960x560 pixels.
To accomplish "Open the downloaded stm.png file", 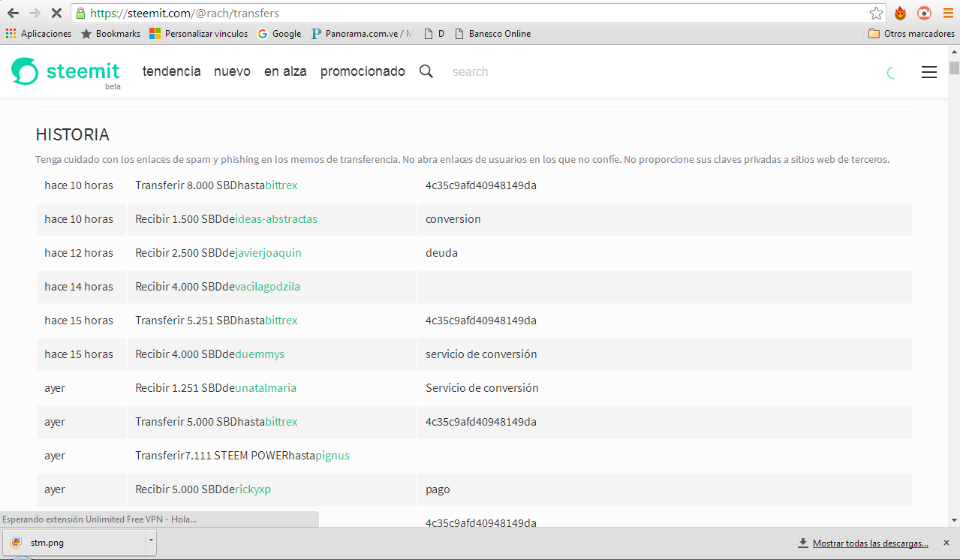I will click(74, 542).
